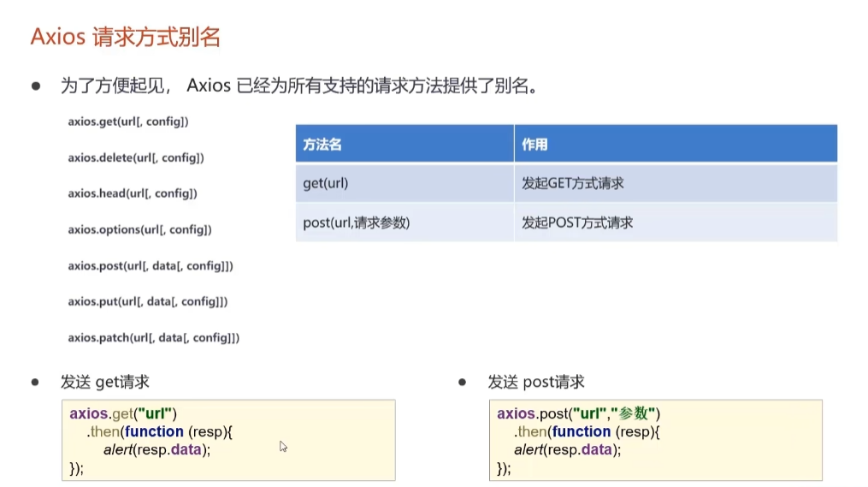Click the text 'axios.put(url[, data[, config]])'
This screenshot has width=868, height=487.
(148, 301)
